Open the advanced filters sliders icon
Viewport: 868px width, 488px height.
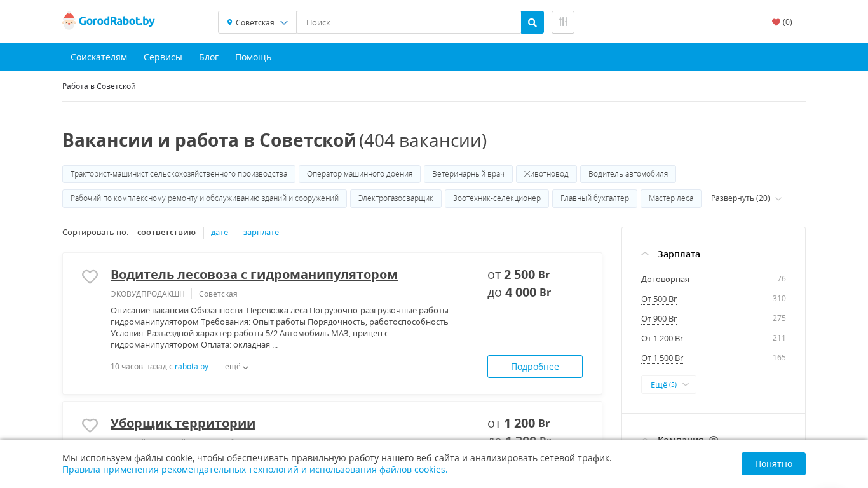point(563,22)
